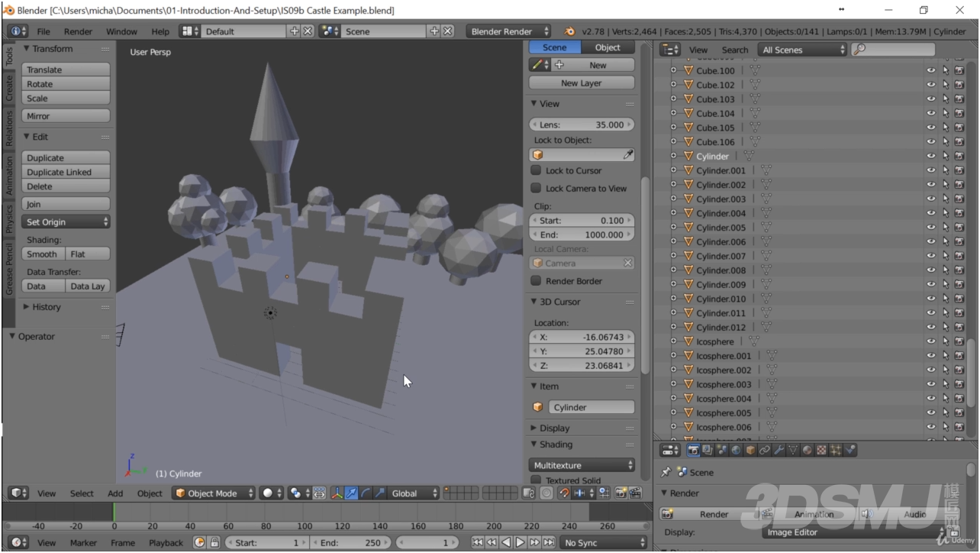Click the Mirror button

[66, 116]
